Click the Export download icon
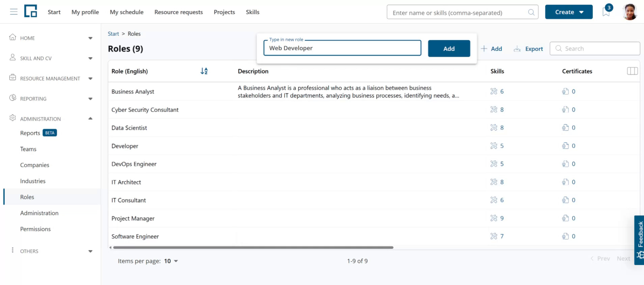 click(517, 49)
